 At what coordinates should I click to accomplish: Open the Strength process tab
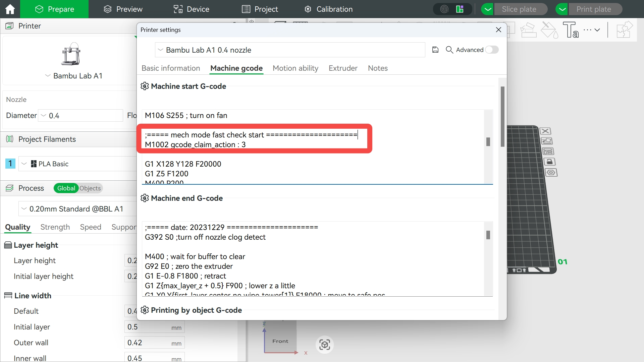pos(55,227)
